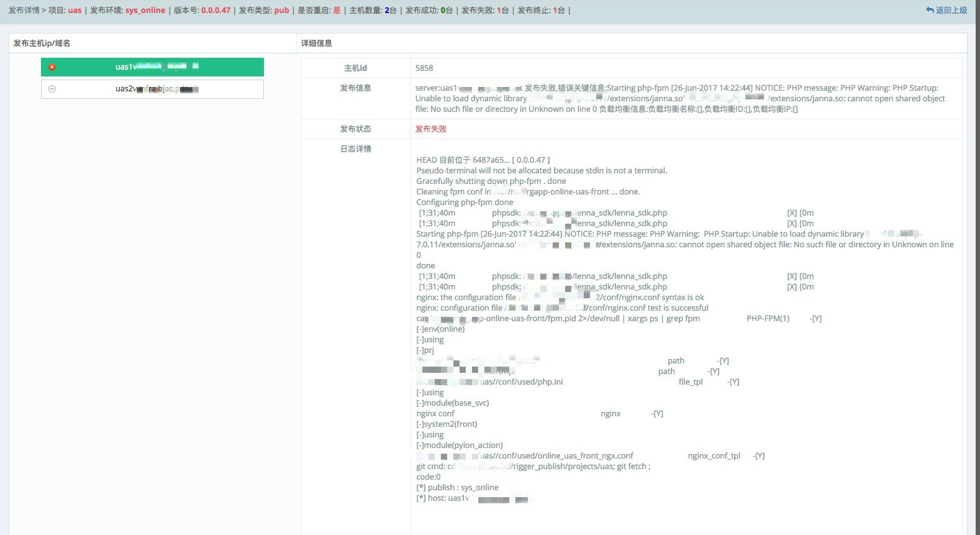Click the 'done' log line below error

point(425,265)
